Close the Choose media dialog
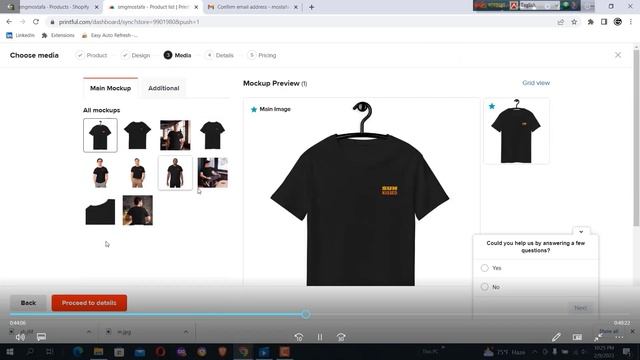Screen dimensions: 640x360 point(618,55)
